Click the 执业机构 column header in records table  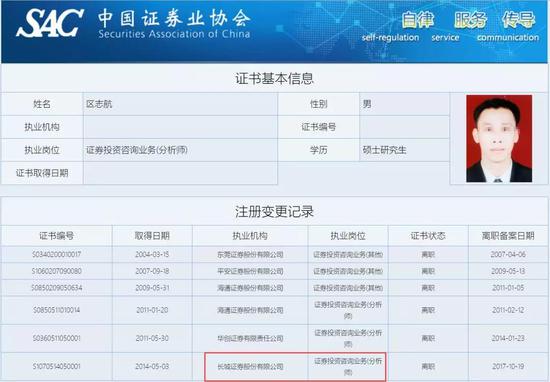(250, 236)
